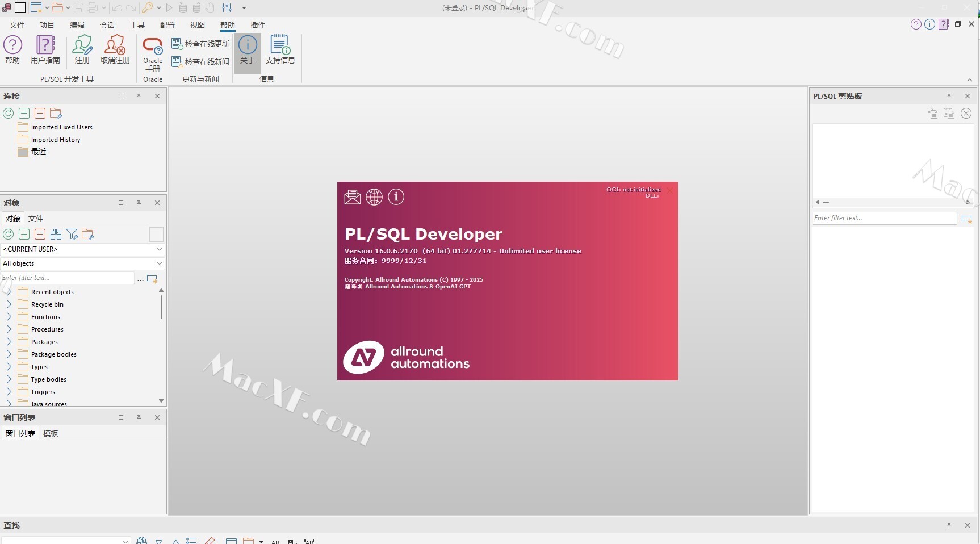Click the New window icon in quick toolbar
This screenshot has height=544, width=980.
36,8
